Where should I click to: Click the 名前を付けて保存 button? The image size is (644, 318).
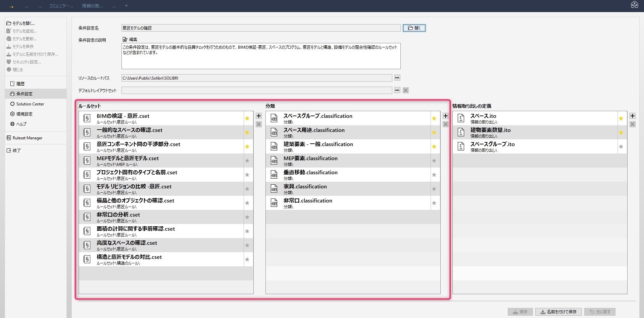(x=558, y=312)
